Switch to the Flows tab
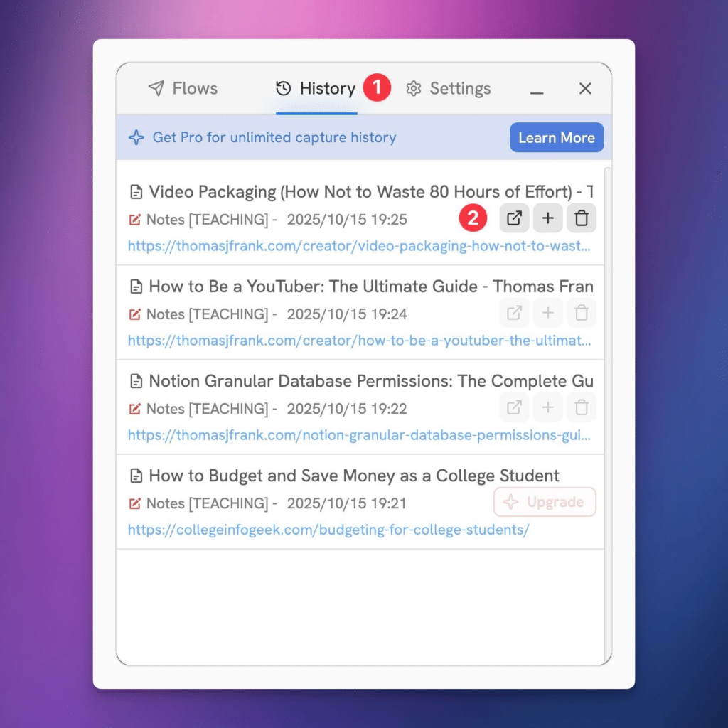728x728 pixels. tap(183, 89)
